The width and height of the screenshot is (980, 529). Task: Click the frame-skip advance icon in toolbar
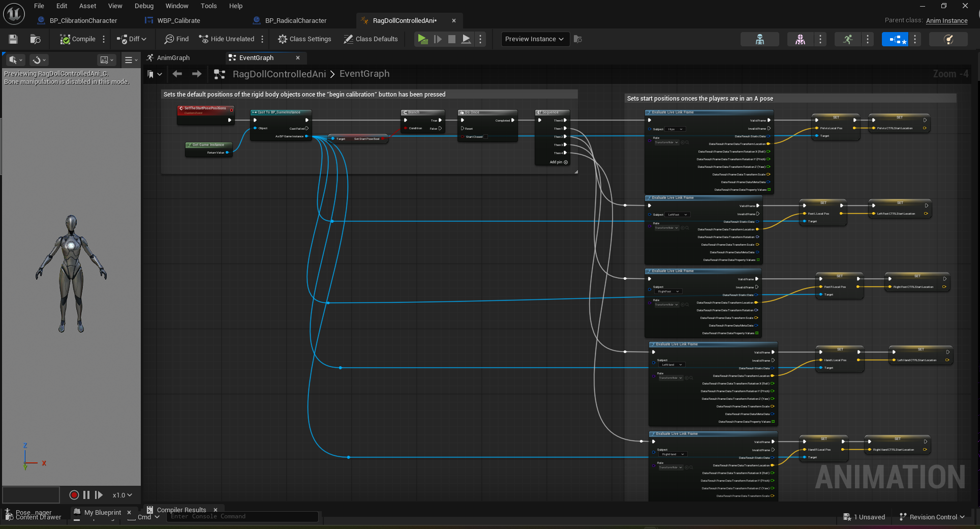point(438,39)
